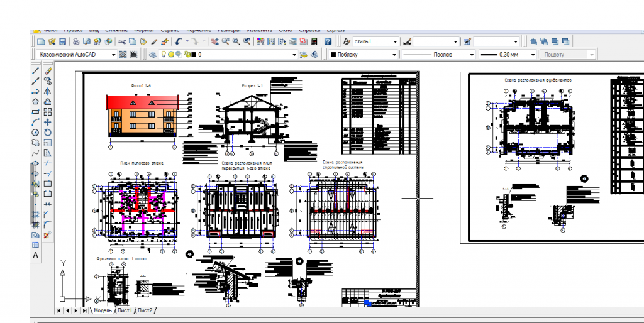Select the Move tool with four arrows

[x=48, y=123]
